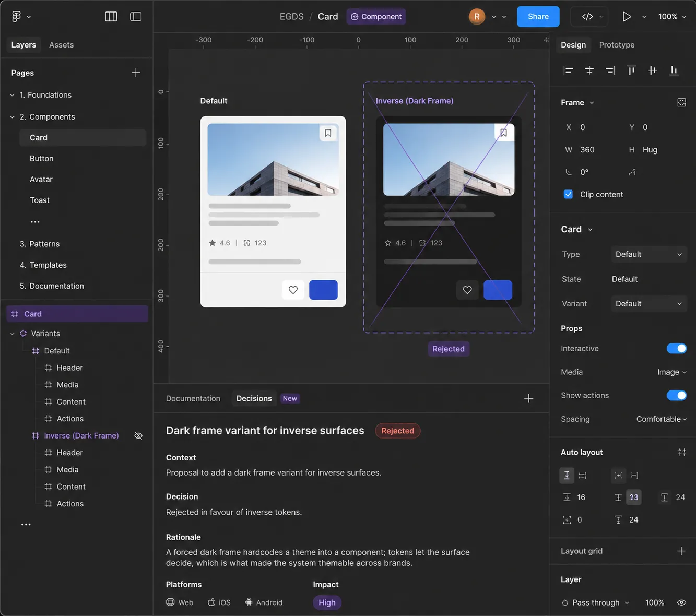Click align top icon

click(632, 70)
